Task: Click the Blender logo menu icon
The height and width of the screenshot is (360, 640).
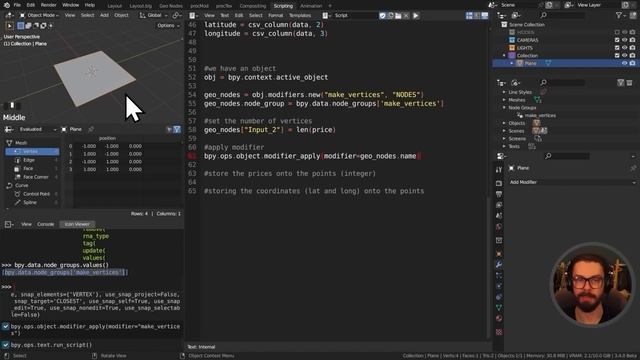Action: [6, 5]
